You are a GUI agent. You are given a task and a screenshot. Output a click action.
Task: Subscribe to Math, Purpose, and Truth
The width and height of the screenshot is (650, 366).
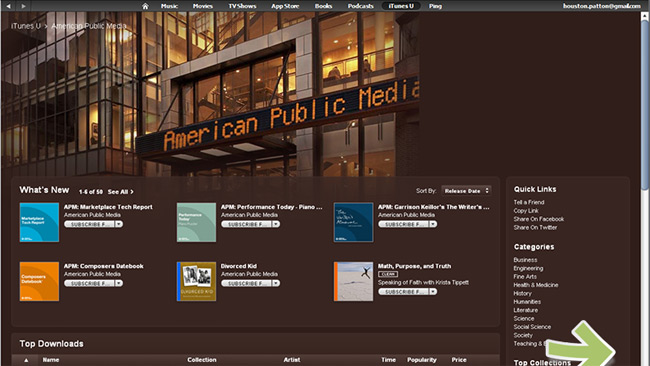(403, 292)
